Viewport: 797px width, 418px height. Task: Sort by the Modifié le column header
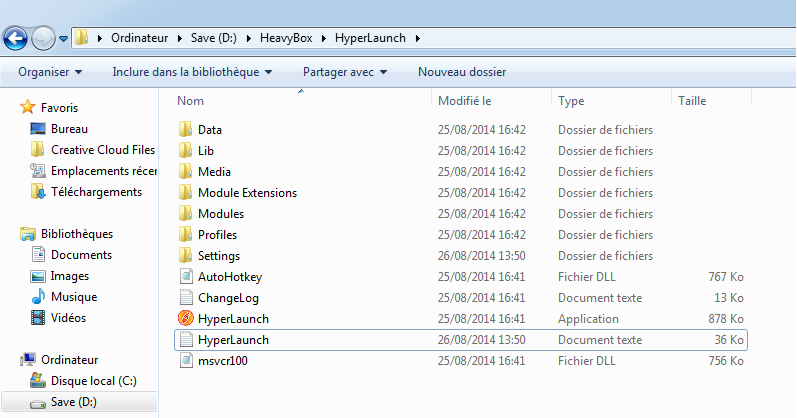pos(465,101)
